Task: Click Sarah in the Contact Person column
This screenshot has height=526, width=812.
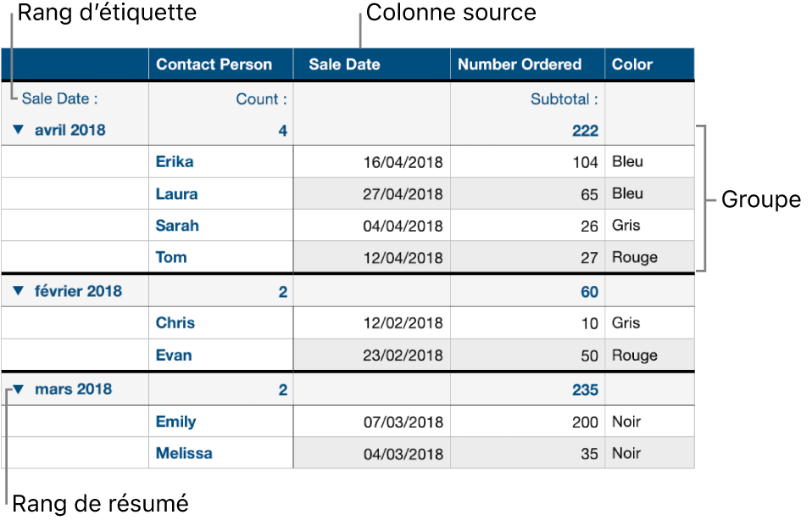Action: pyautogui.click(x=176, y=226)
